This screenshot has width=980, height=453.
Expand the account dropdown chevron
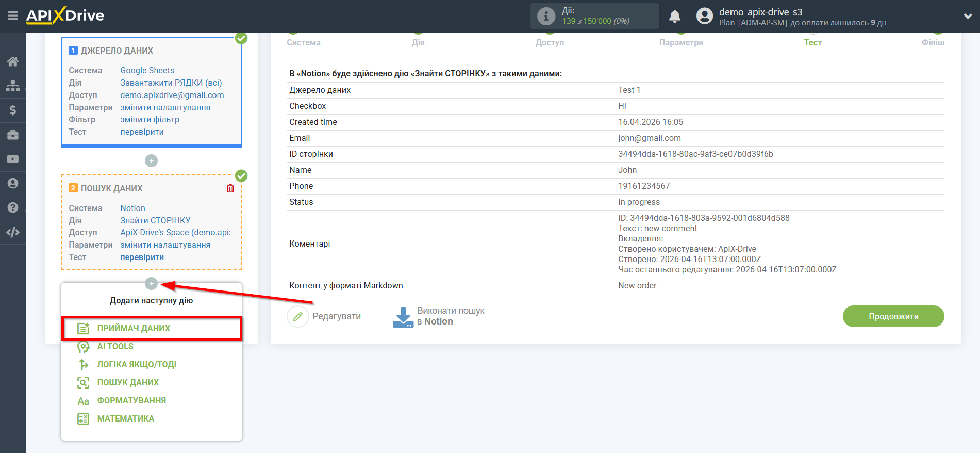(968, 16)
